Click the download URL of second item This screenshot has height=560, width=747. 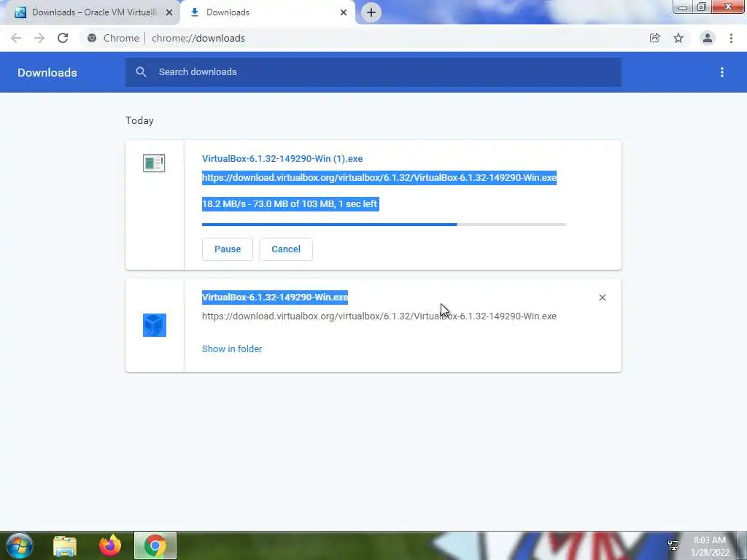[379, 316]
